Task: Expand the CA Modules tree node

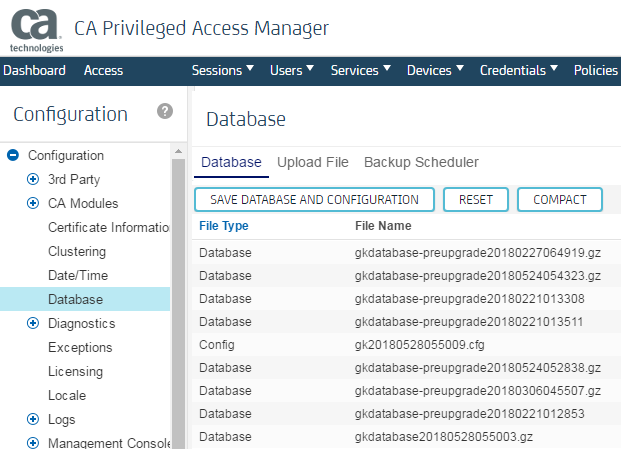Action: [x=33, y=203]
